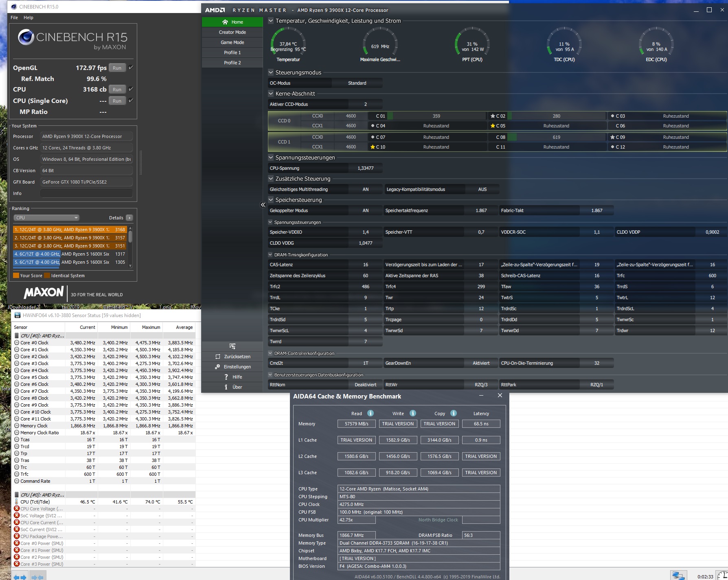This screenshot has height=580, width=728.
Task: Collapse Ryzen Master sidebar with double-chevron icon
Action: [263, 205]
